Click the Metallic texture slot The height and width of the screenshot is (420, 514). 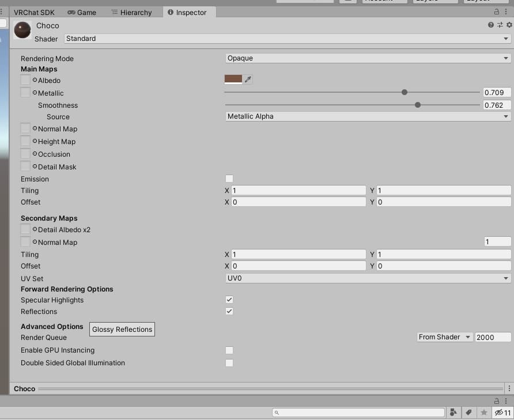pos(25,92)
